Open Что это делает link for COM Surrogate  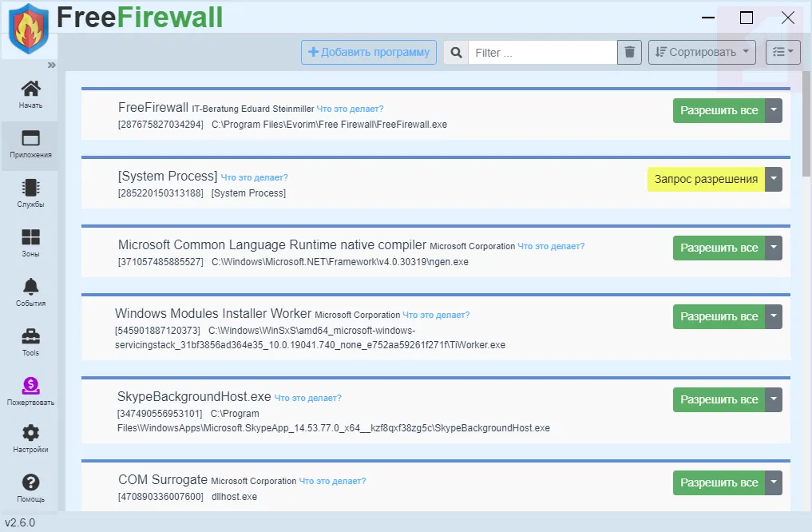pyautogui.click(x=332, y=481)
